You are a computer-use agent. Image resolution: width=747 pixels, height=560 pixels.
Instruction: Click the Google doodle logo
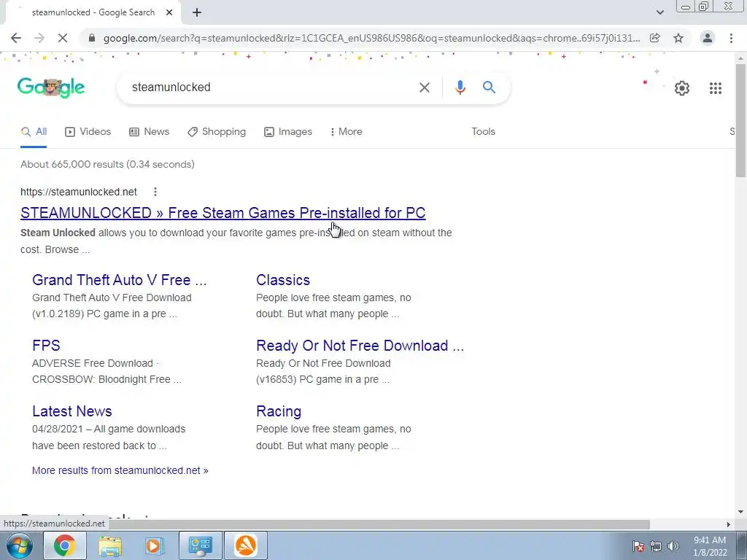point(51,87)
